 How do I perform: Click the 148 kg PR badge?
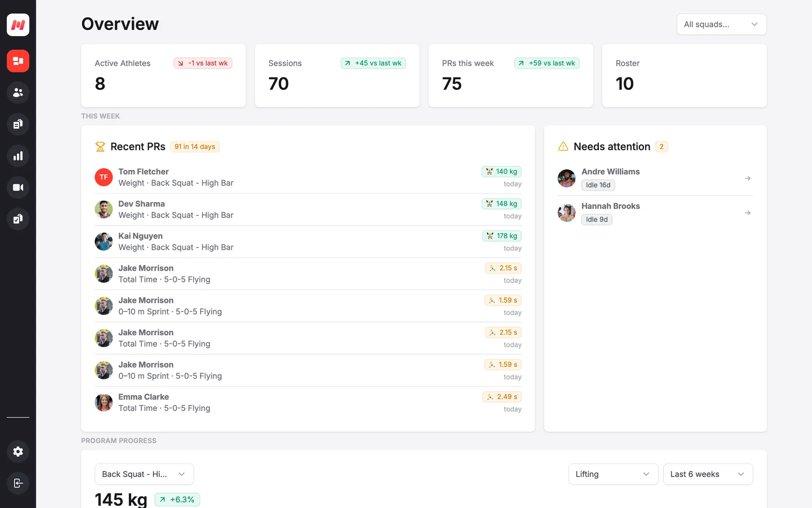pyautogui.click(x=501, y=204)
